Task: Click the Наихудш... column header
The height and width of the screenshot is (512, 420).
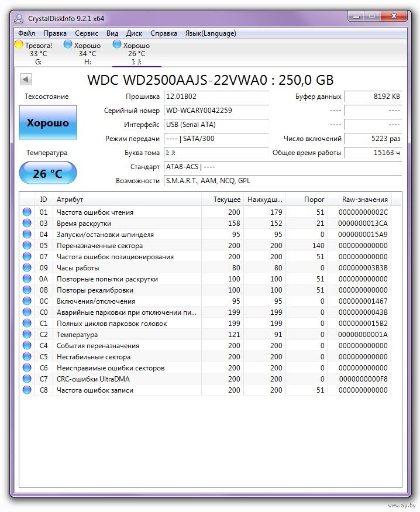Action: (x=264, y=200)
